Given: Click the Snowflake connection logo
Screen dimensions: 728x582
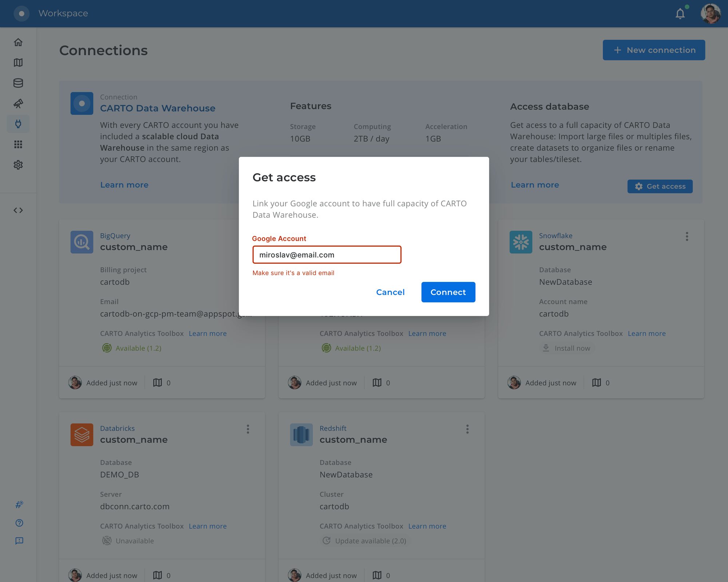Looking at the screenshot, I should pos(521,242).
